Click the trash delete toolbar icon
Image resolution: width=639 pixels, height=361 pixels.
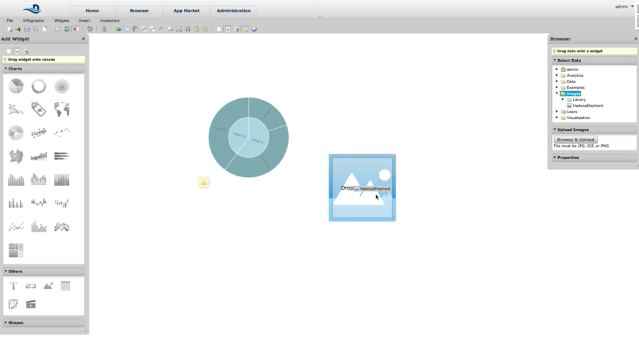click(104, 29)
